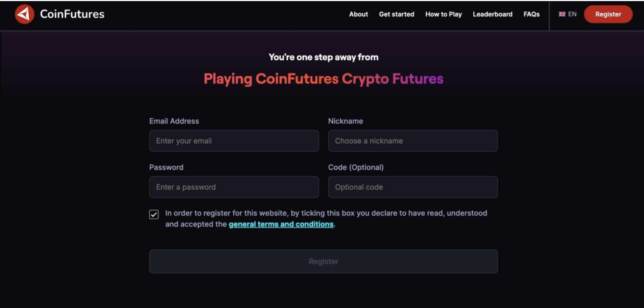This screenshot has width=644, height=308.
Task: Submit the form with bottom Register button
Action: tap(323, 261)
